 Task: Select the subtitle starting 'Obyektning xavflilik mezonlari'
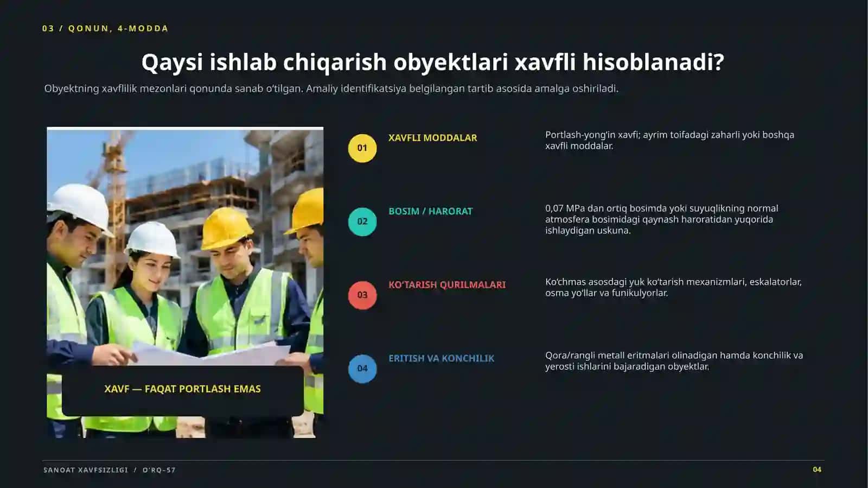331,88
